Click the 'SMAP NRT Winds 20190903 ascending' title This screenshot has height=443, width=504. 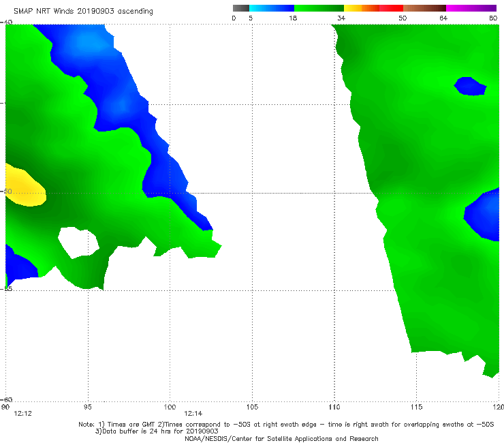click(83, 11)
